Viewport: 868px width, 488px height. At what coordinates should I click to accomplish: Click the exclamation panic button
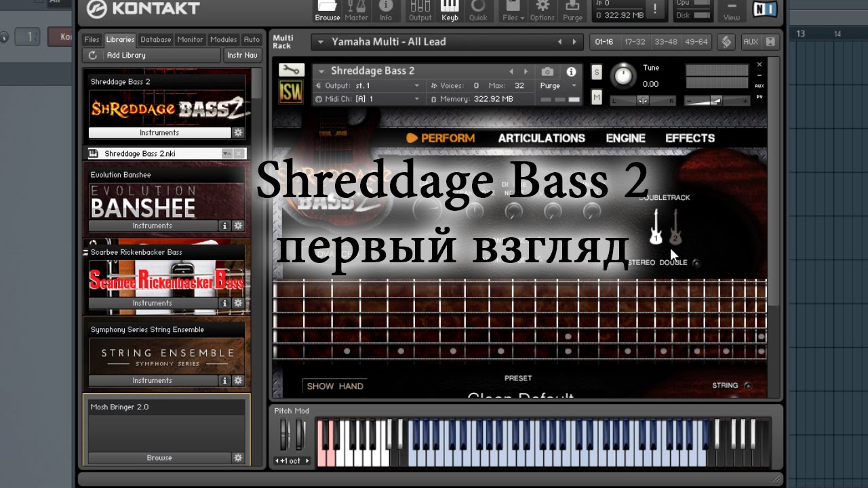click(x=655, y=10)
